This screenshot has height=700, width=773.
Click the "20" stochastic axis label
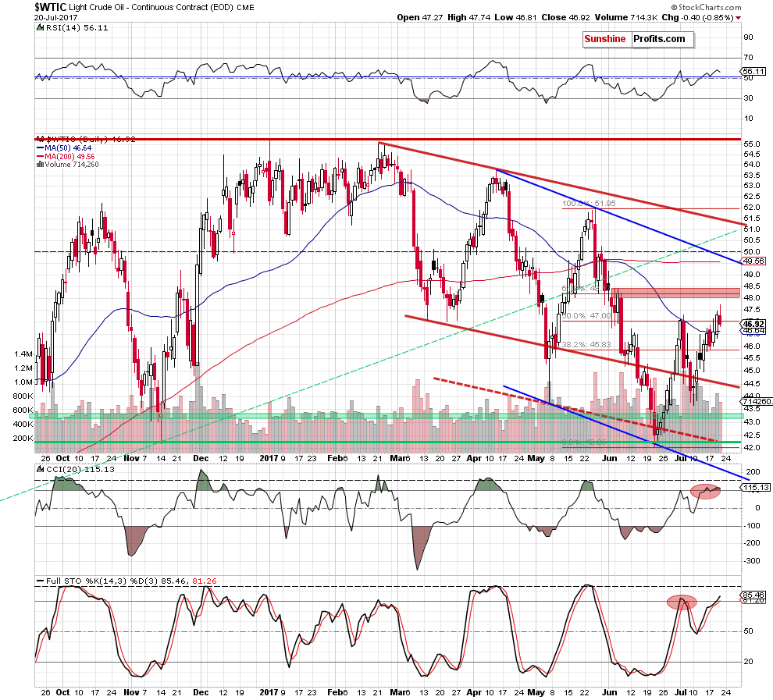[x=748, y=662]
